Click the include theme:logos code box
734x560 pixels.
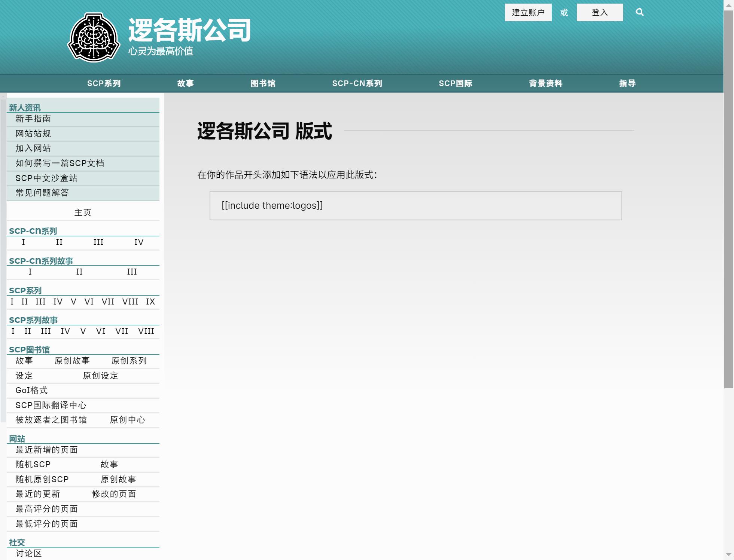tap(415, 206)
